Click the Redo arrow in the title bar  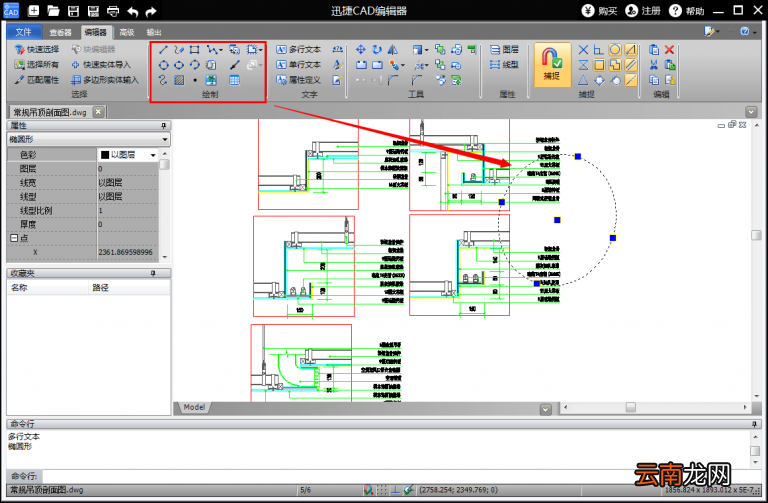point(151,11)
